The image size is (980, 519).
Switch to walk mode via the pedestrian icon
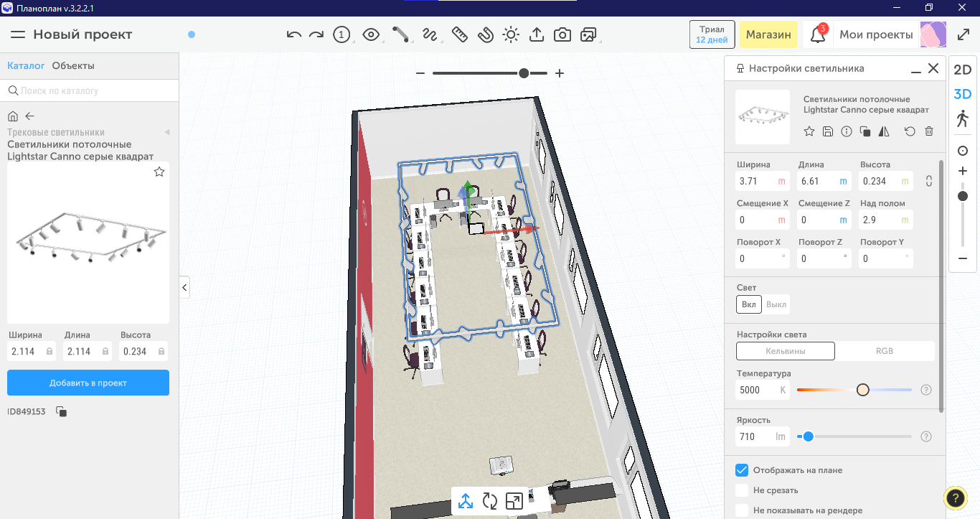(x=962, y=118)
